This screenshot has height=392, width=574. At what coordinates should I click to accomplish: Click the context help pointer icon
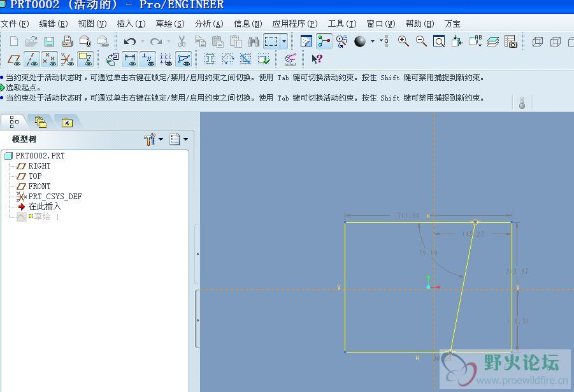point(316,59)
